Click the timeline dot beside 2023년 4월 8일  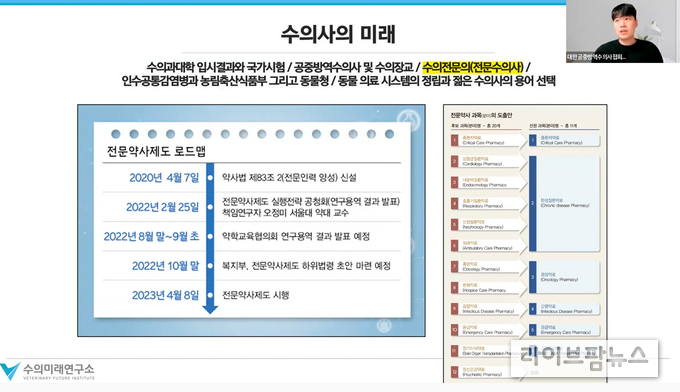(x=210, y=295)
